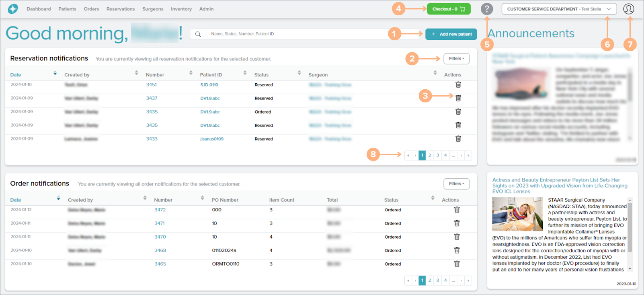Open Reservation notifications Filters dropdown
Screen dimensions: 644x295
456,59
